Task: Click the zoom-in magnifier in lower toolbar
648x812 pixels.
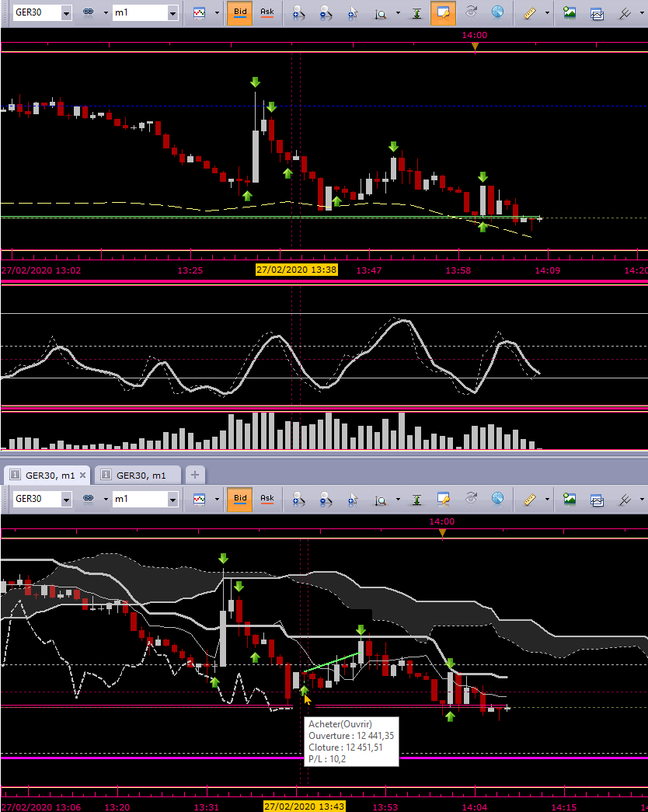Action: [x=298, y=499]
